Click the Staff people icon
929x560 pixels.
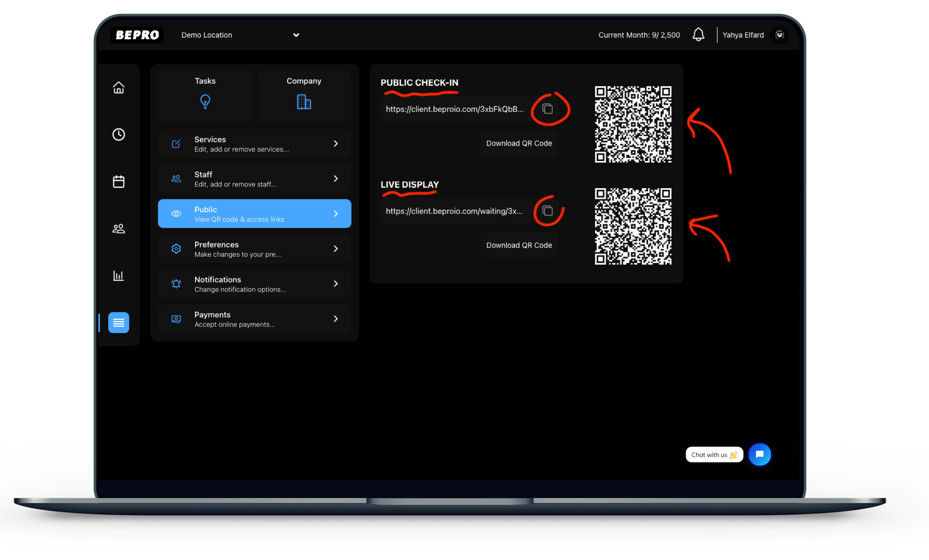[x=176, y=179]
